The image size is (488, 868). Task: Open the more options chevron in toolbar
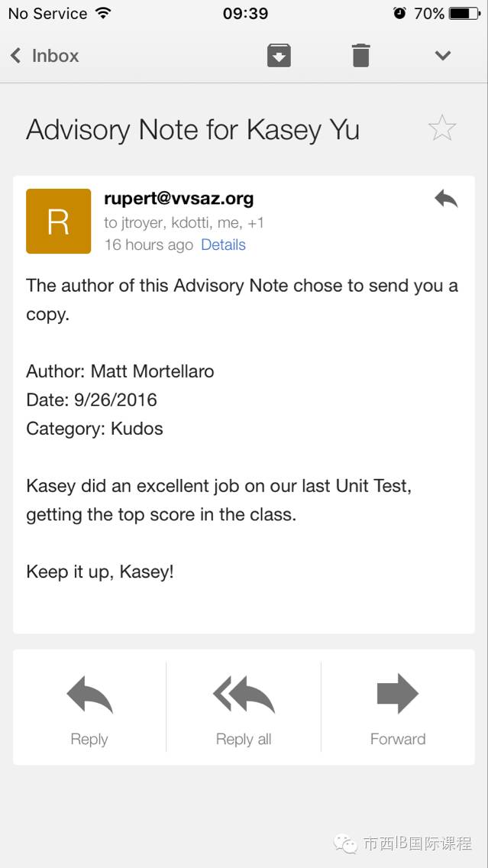pos(443,55)
